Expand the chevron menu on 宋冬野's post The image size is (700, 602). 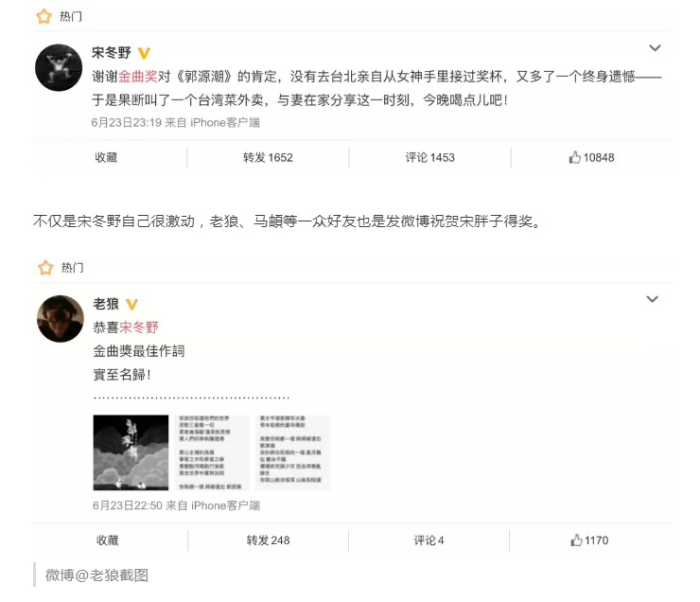click(x=655, y=47)
